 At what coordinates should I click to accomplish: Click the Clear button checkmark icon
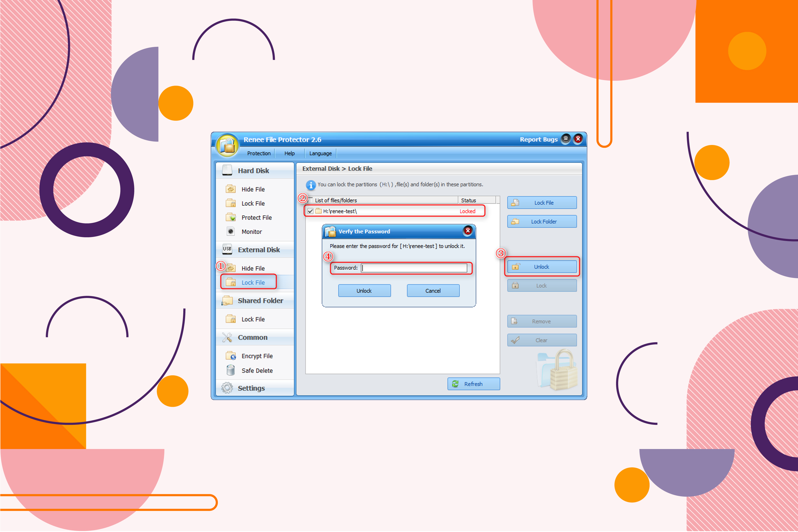pyautogui.click(x=515, y=340)
